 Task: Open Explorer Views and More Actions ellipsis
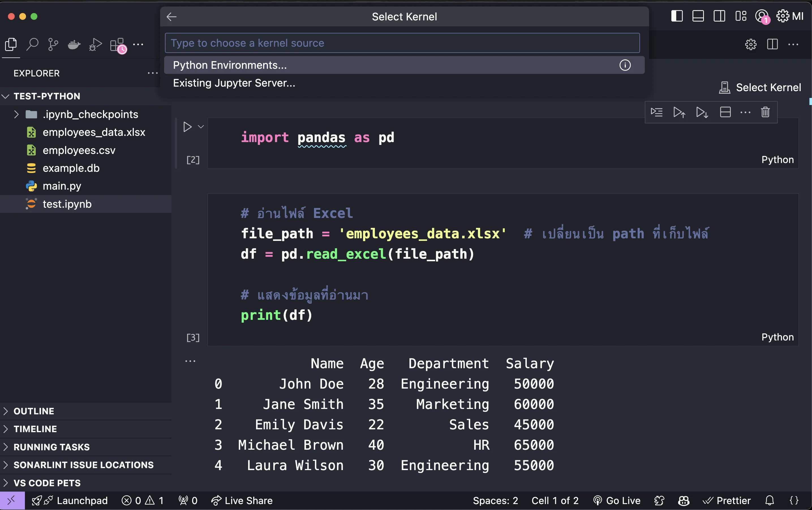pyautogui.click(x=153, y=73)
